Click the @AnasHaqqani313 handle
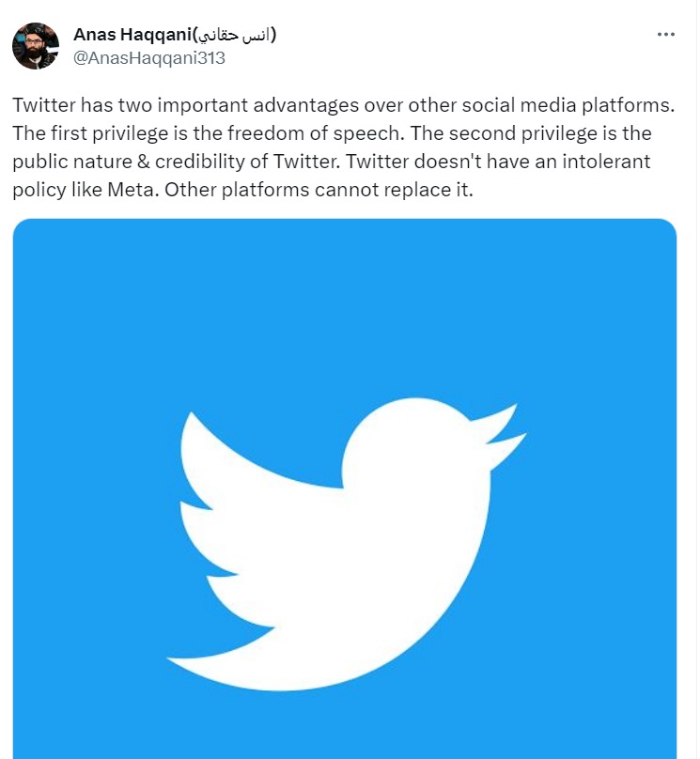Viewport: 700px width, 759px height. coord(148,57)
